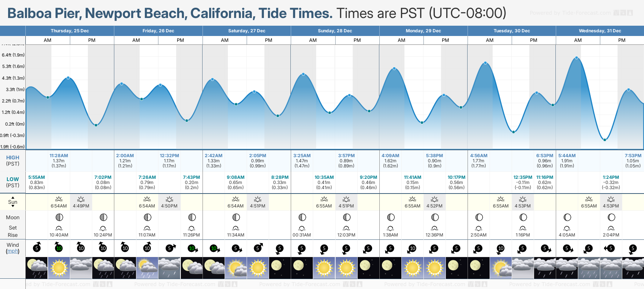The image size is (644, 289).
Task: Click the moonrise icon above 00:31AM
Action: (x=302, y=228)
